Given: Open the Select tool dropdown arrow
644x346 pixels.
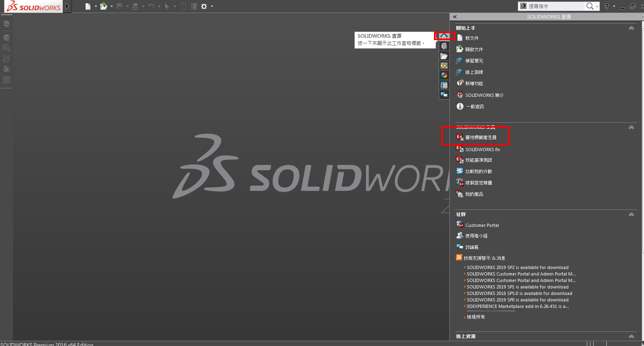Looking at the screenshot, I should 175,6.
